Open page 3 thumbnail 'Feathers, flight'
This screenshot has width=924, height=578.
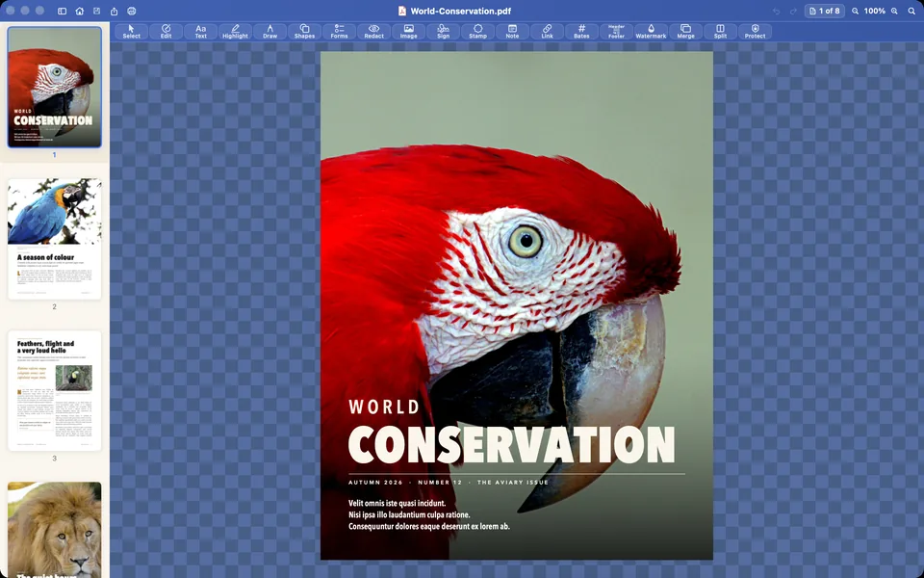pos(54,390)
